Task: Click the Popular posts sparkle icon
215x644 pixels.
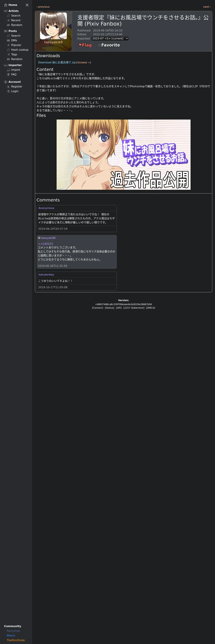Action: pyautogui.click(x=9, y=45)
